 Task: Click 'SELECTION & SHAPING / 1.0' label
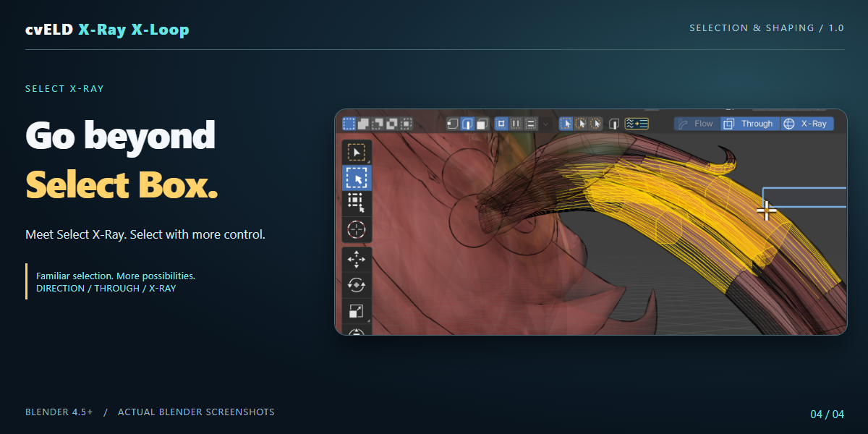pos(767,28)
